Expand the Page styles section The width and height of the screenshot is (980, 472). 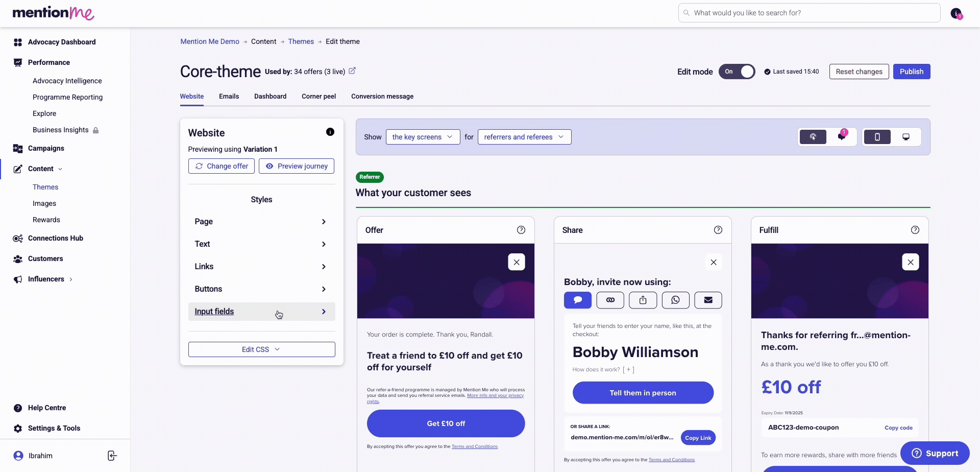pyautogui.click(x=261, y=222)
